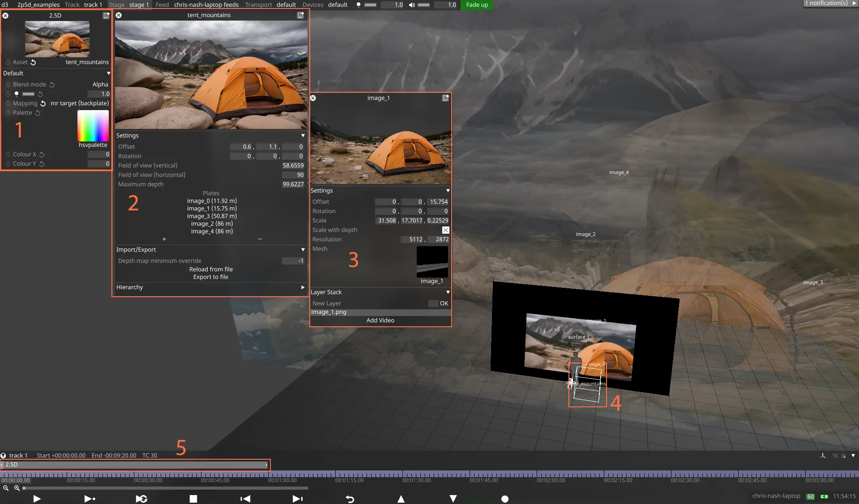This screenshot has width=859, height=504.
Task: Click the axis gizmo icon above the timeline
Action: (x=822, y=455)
